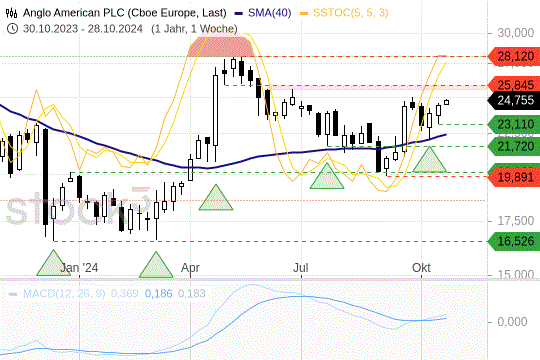Click the 'Apr' time axis label

(x=190, y=268)
